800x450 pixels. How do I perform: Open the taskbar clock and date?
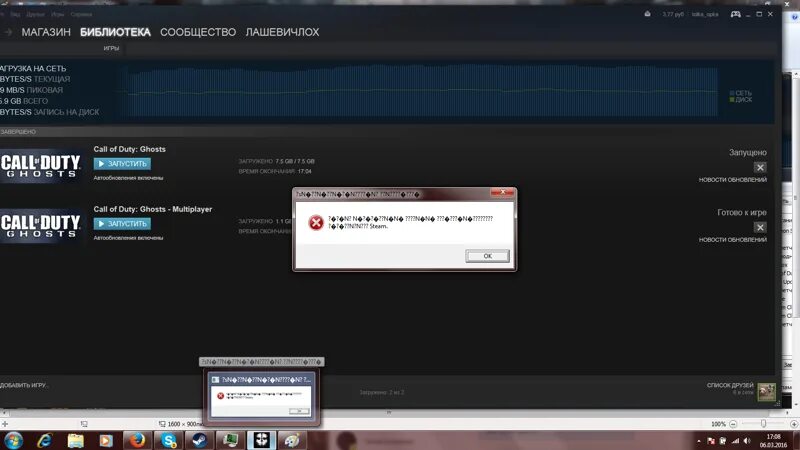coord(773,441)
